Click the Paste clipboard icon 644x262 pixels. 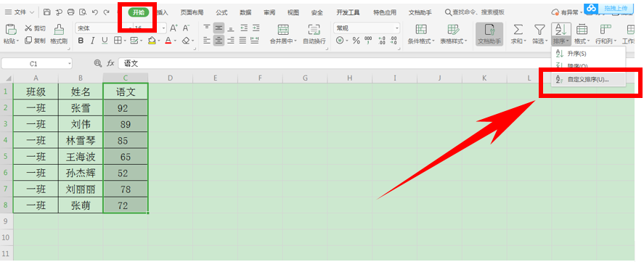coord(11,29)
